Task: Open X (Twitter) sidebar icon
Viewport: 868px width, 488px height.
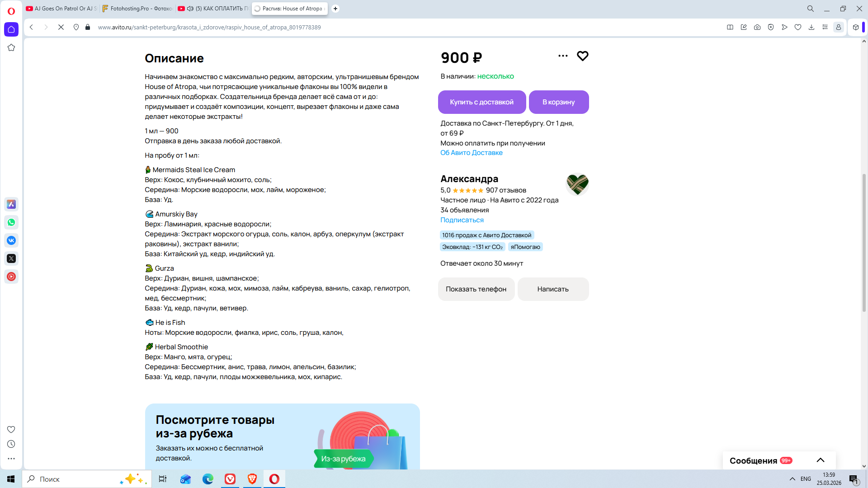Action: [11, 258]
